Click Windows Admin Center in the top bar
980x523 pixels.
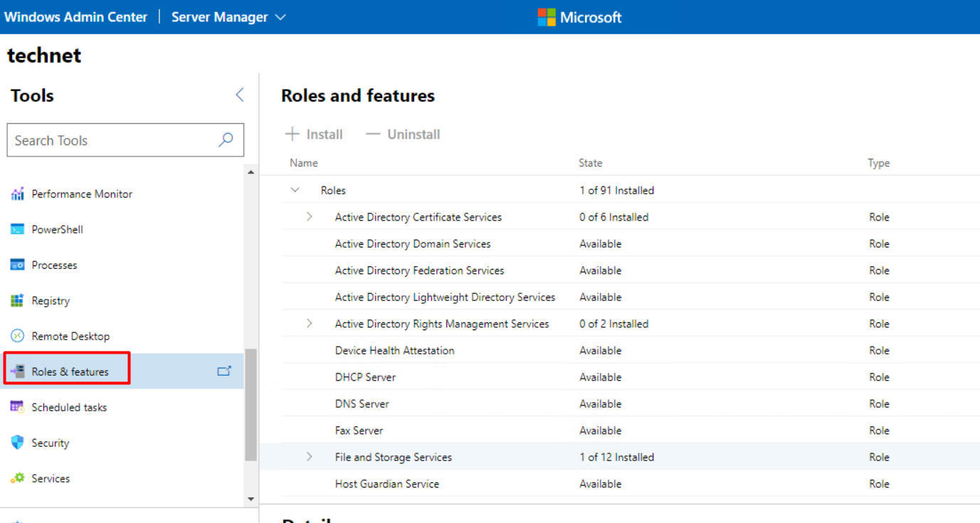click(75, 16)
